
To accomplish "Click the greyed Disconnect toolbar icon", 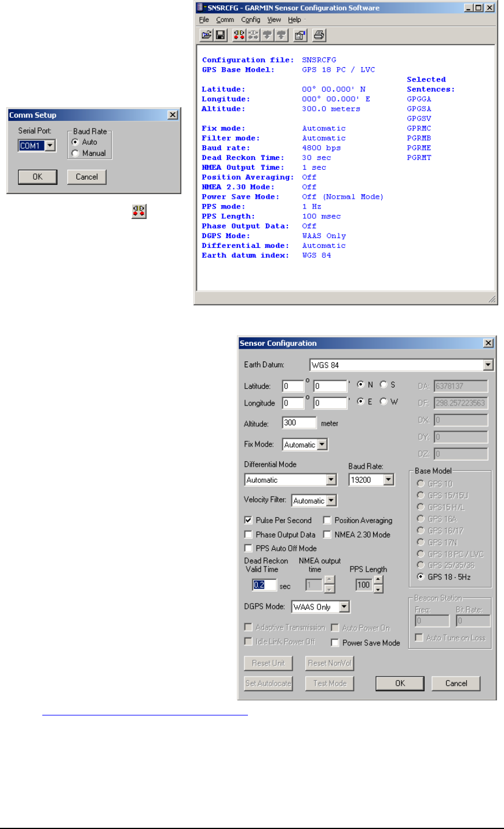I will 253,35.
